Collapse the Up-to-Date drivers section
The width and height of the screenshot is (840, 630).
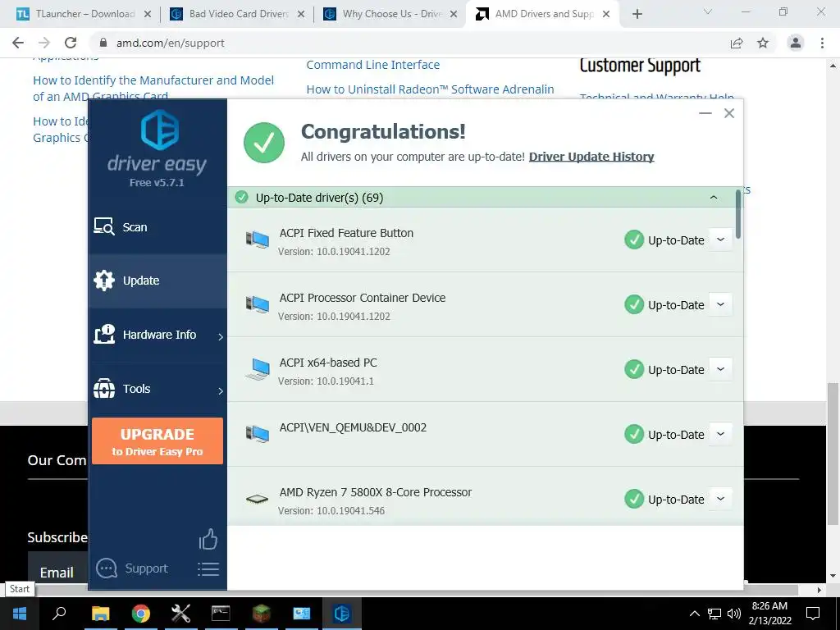pos(714,198)
